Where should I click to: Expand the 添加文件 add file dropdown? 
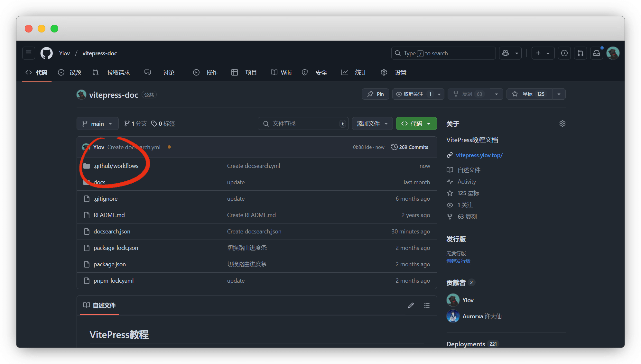372,124
